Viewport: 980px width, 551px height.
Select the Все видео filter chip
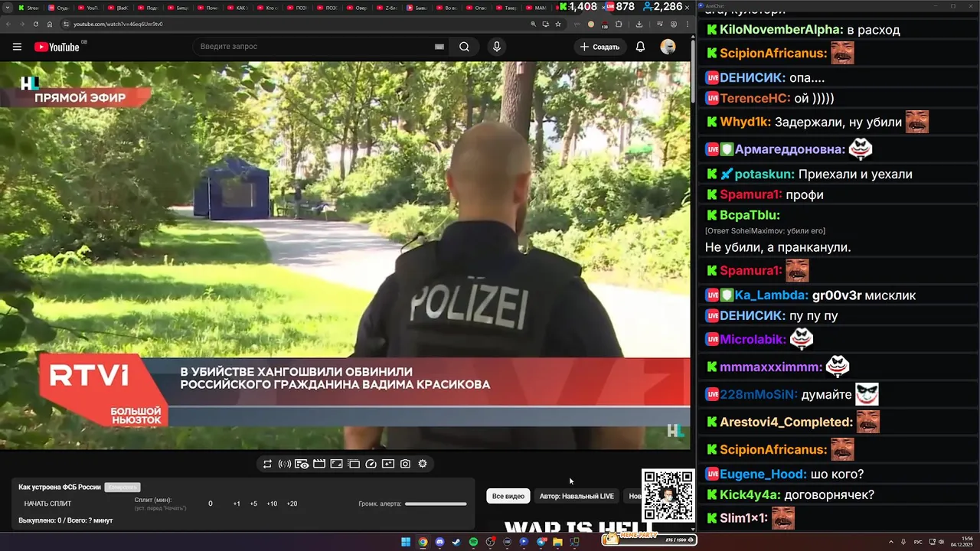(508, 496)
